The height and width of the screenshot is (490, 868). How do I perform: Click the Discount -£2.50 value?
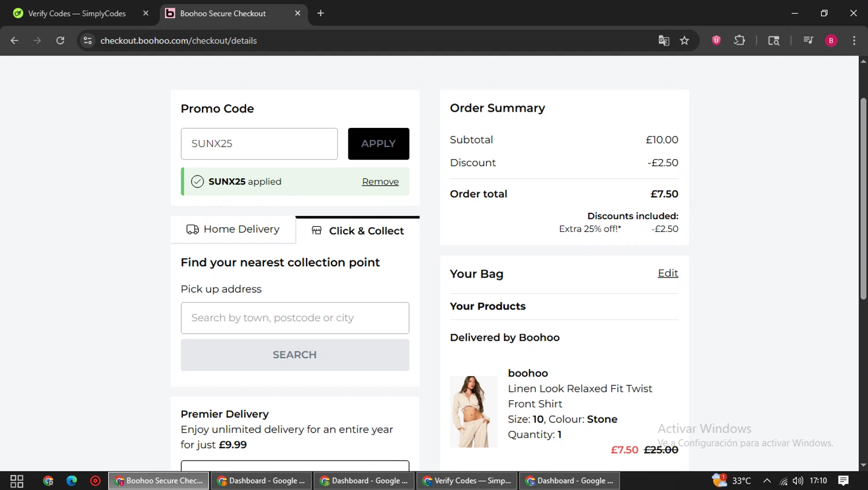(x=663, y=163)
